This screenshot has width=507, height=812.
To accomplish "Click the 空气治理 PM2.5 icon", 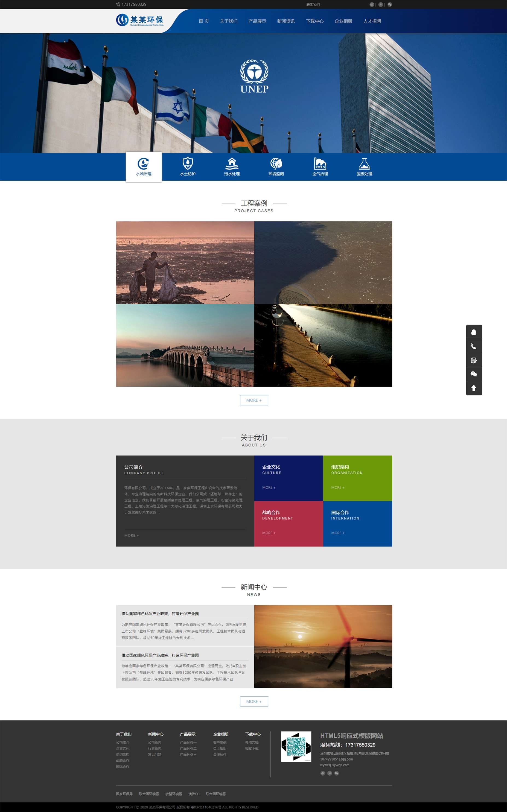I will tap(320, 164).
